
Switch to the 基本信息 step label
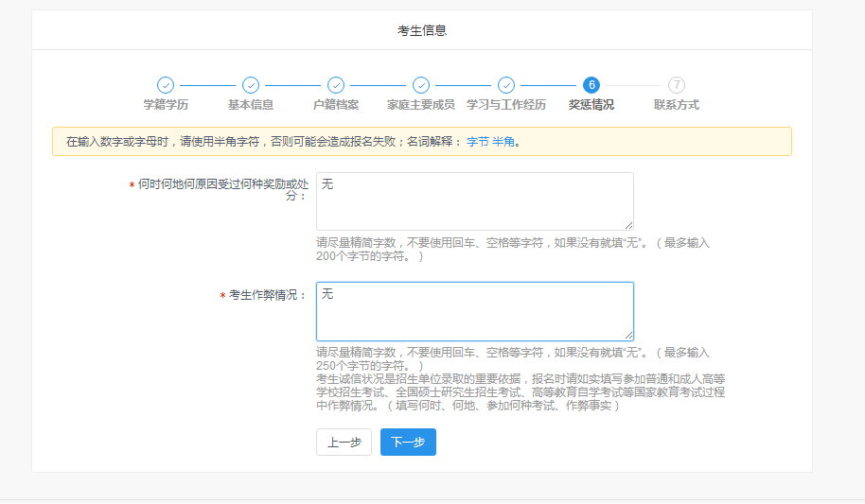point(251,105)
